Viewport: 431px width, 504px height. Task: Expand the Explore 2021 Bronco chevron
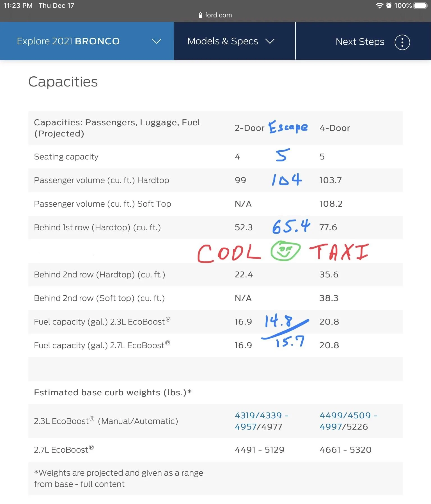[156, 41]
